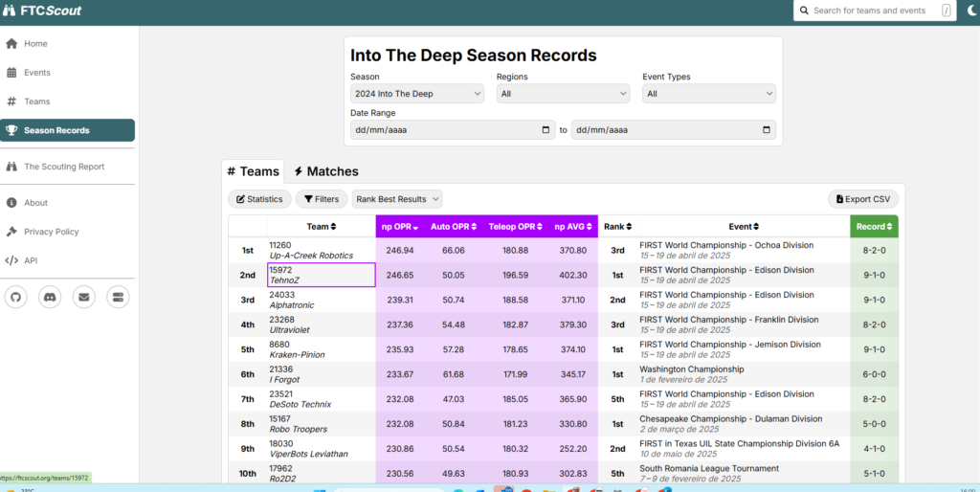Screen dimensions: 980x492
Task: Focus the teams and events search box
Action: (875, 11)
